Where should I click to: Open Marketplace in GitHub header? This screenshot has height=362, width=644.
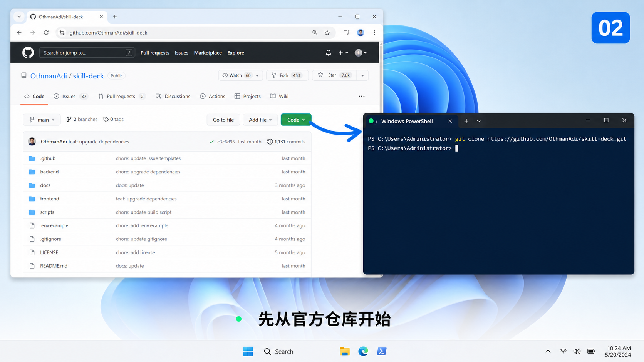click(x=208, y=53)
